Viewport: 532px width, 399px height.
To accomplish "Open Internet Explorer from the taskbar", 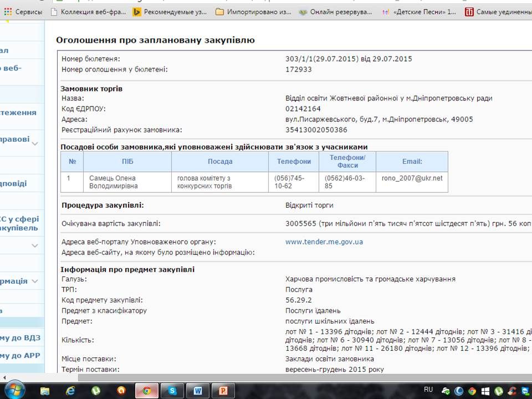I will coord(70,391).
